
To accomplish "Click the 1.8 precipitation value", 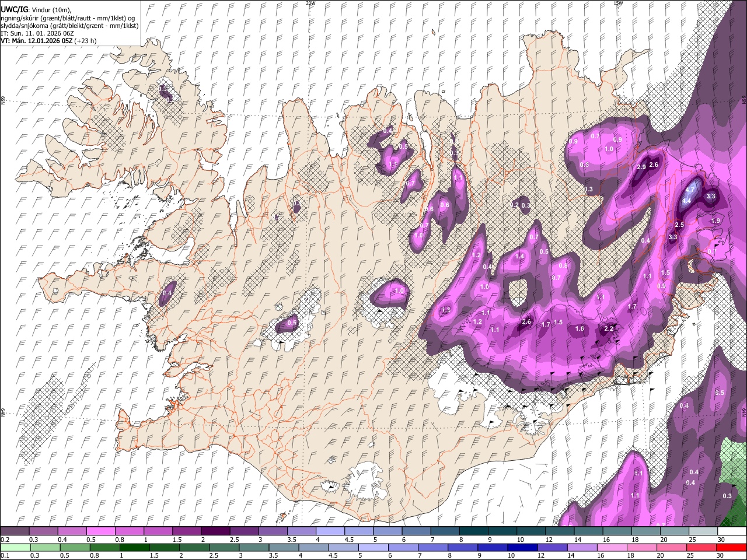I will [x=580, y=329].
